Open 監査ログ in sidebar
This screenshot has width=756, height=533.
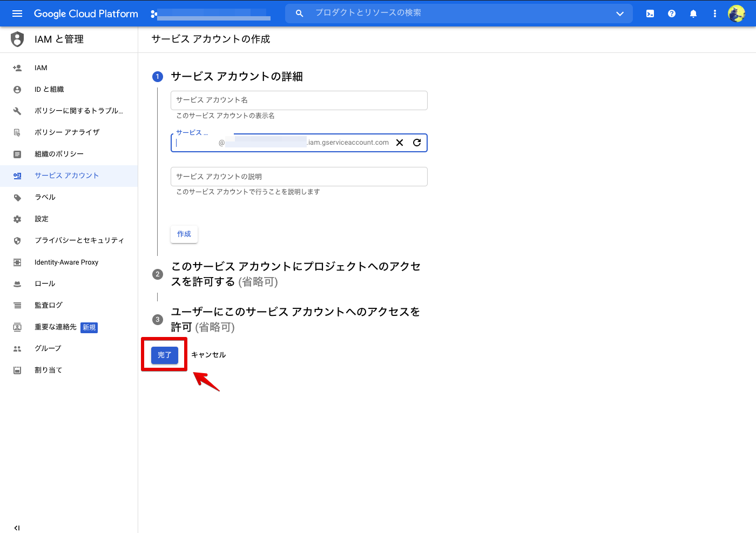[69, 306]
